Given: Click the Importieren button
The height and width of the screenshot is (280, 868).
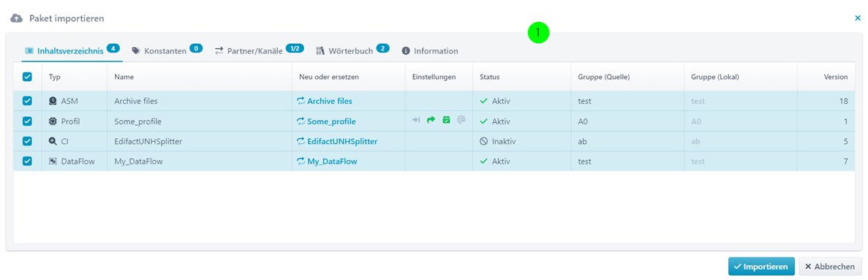Looking at the screenshot, I should (761, 266).
